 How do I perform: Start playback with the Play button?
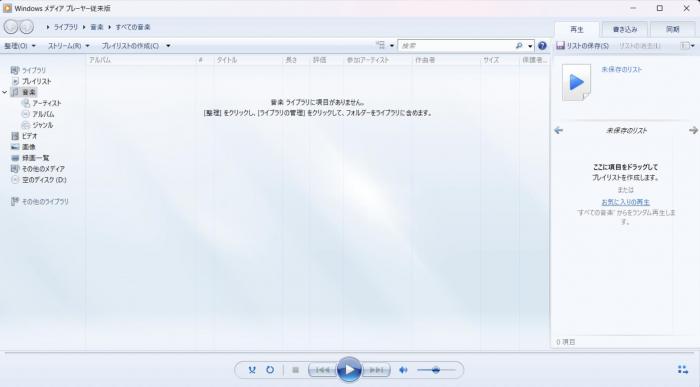[349, 369]
